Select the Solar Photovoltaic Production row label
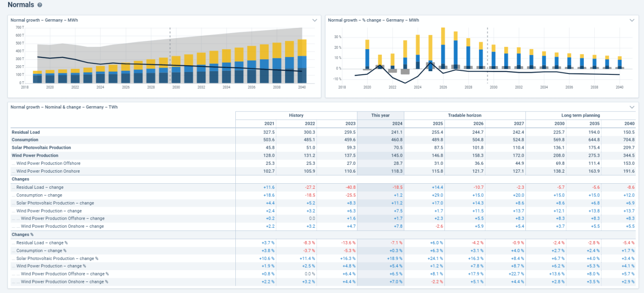Viewport: 644px width, 293px height. tap(41, 148)
